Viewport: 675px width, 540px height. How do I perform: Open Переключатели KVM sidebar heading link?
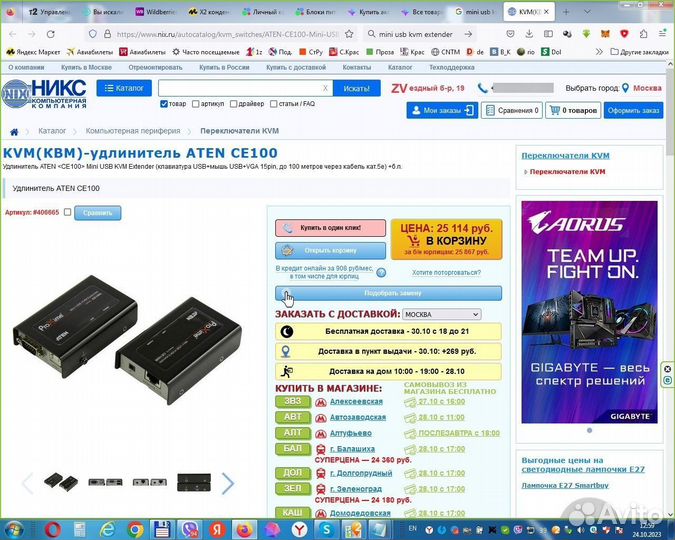565,156
